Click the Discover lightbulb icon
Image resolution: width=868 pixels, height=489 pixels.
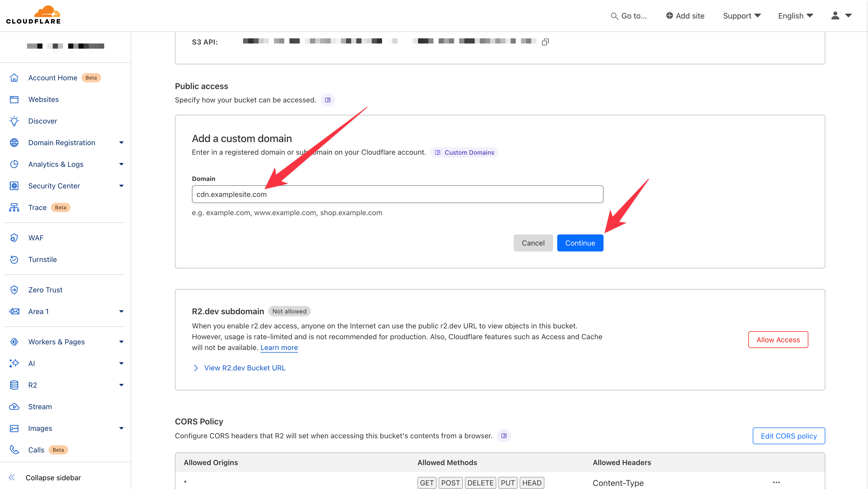[14, 121]
